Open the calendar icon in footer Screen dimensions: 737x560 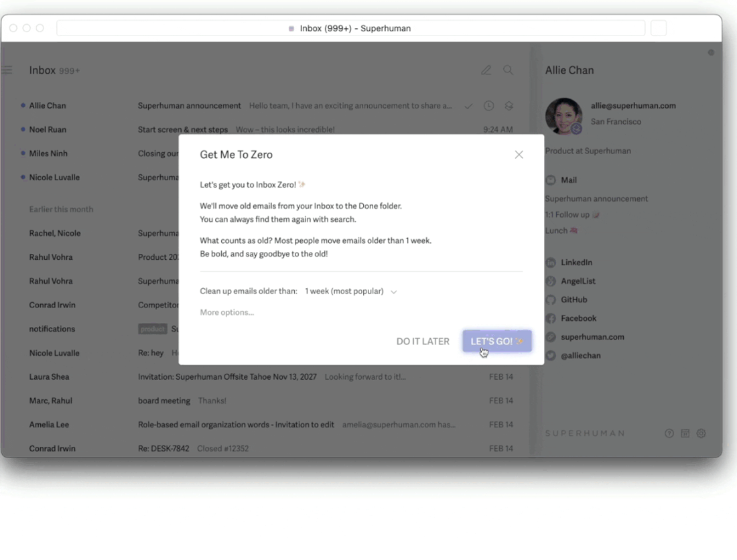[x=685, y=433]
